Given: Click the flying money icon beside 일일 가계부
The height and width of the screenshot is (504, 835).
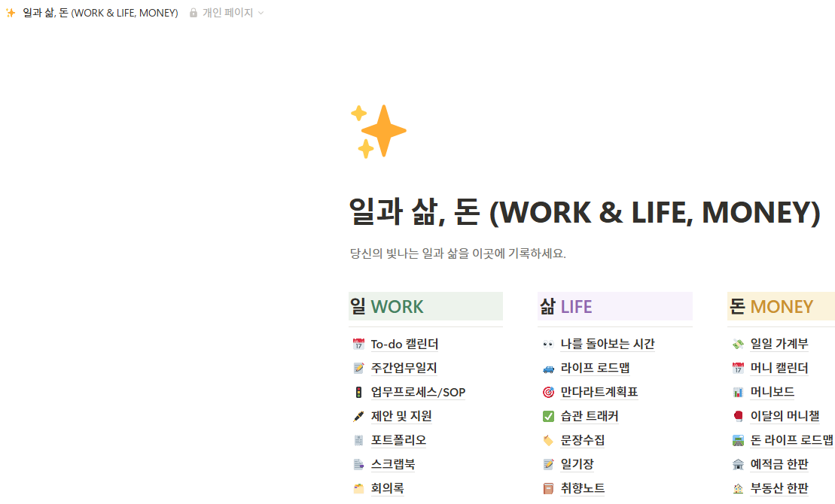Looking at the screenshot, I should click(738, 345).
